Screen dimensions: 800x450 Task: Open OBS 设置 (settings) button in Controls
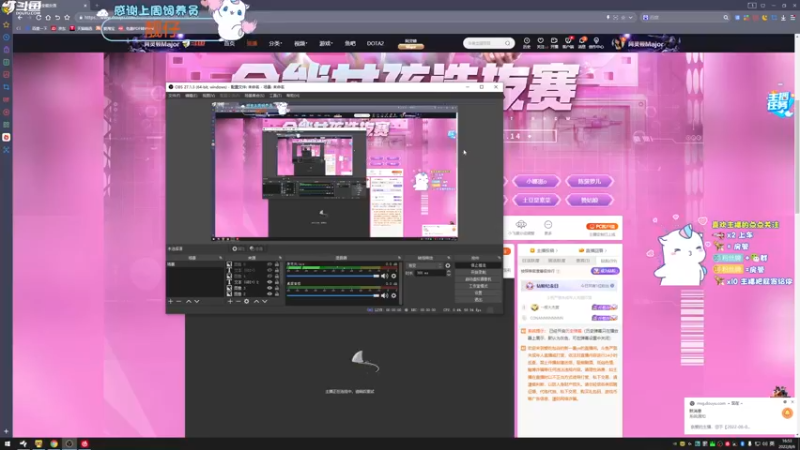478,293
